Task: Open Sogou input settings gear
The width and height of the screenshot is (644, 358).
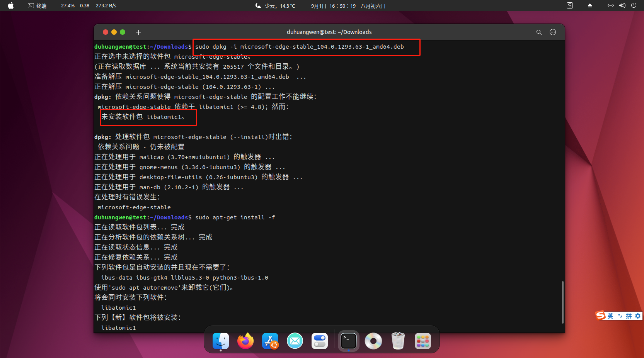Action: pyautogui.click(x=638, y=316)
